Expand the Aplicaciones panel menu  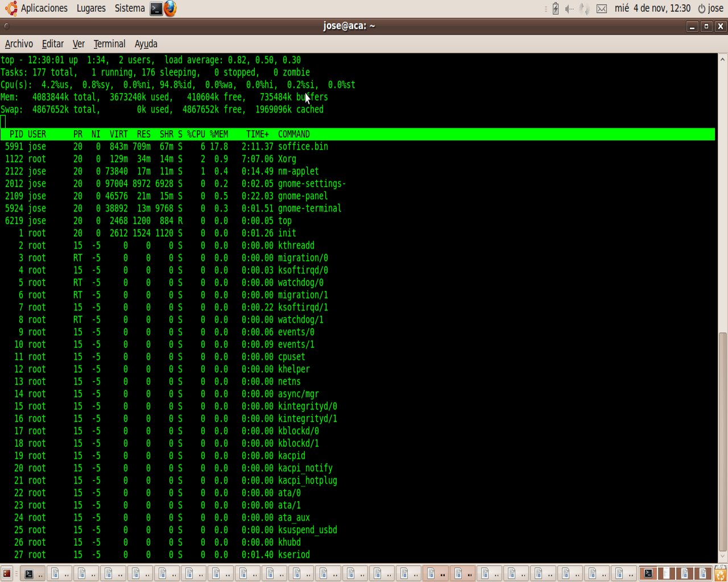tap(44, 9)
